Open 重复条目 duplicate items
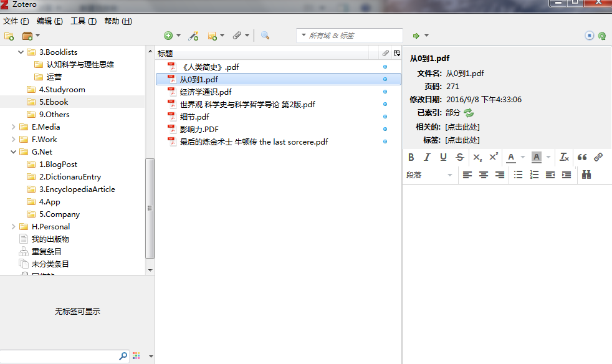 pyautogui.click(x=46, y=252)
